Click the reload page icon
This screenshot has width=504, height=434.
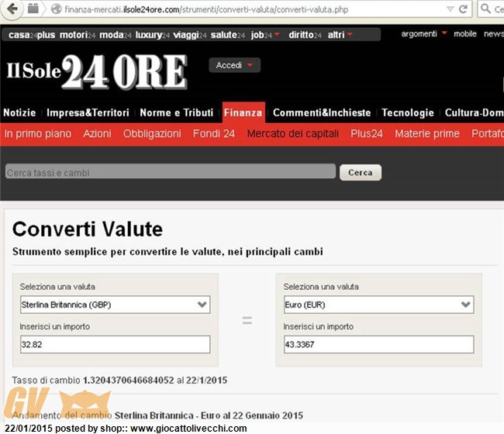click(x=463, y=9)
